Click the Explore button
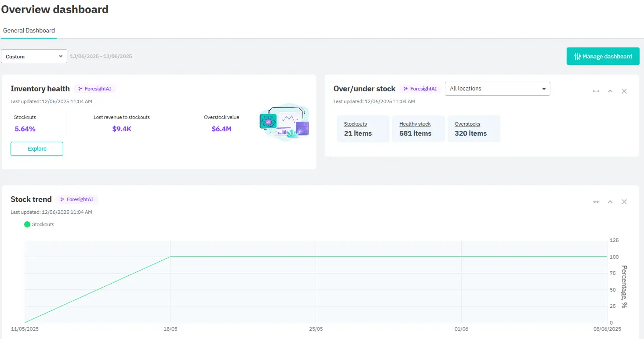644x339 pixels. point(36,149)
